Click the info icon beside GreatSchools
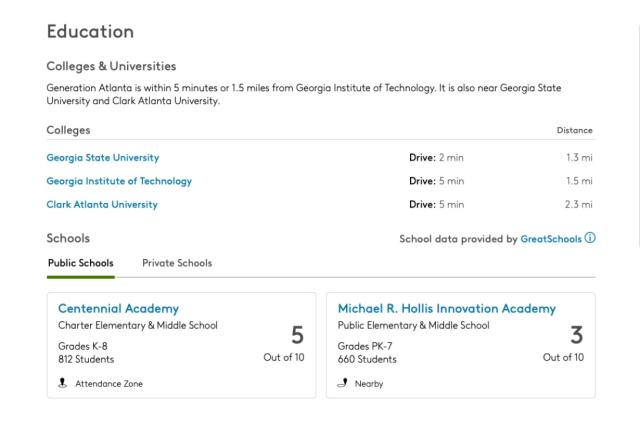The image size is (640, 426). point(590,239)
